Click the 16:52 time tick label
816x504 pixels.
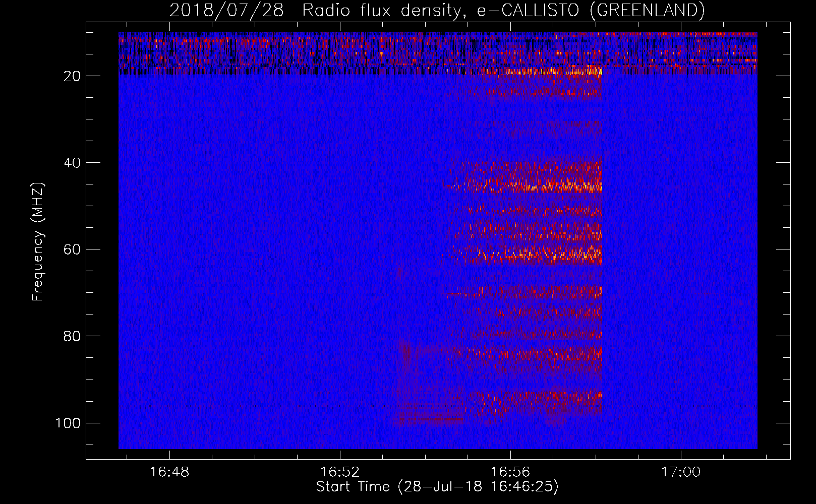(x=340, y=472)
